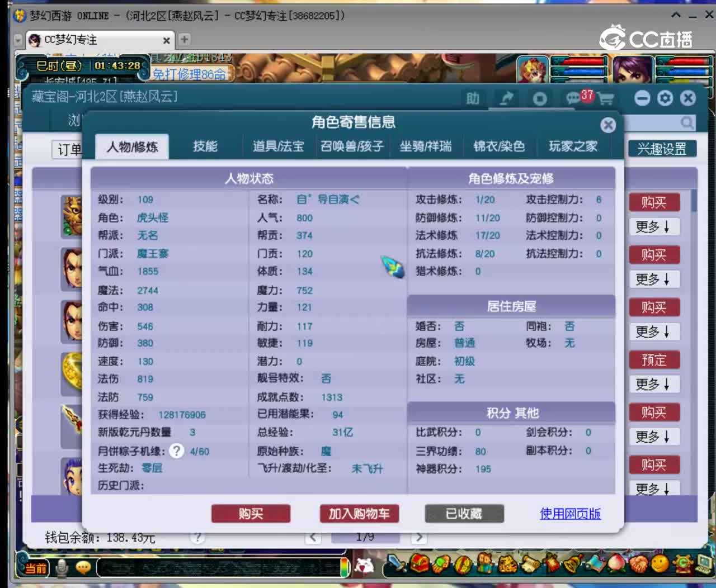Click the computer monitor icon
Viewport: 716px width, 588px height.
point(704,563)
